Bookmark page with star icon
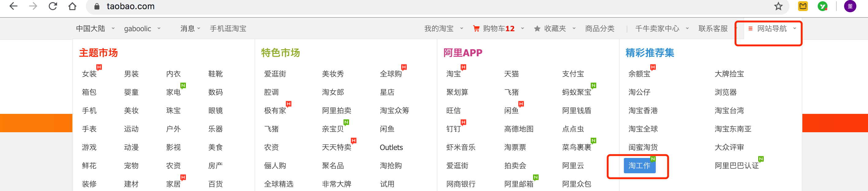The image size is (868, 191). [x=778, y=6]
